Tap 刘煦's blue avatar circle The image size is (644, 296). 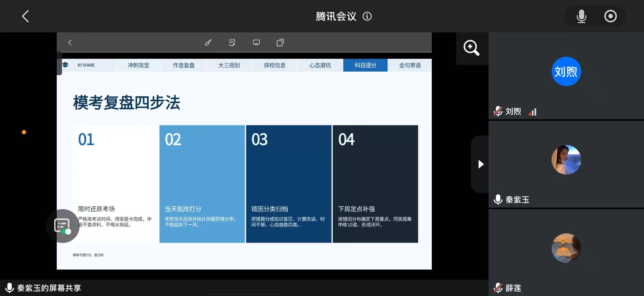pos(566,71)
